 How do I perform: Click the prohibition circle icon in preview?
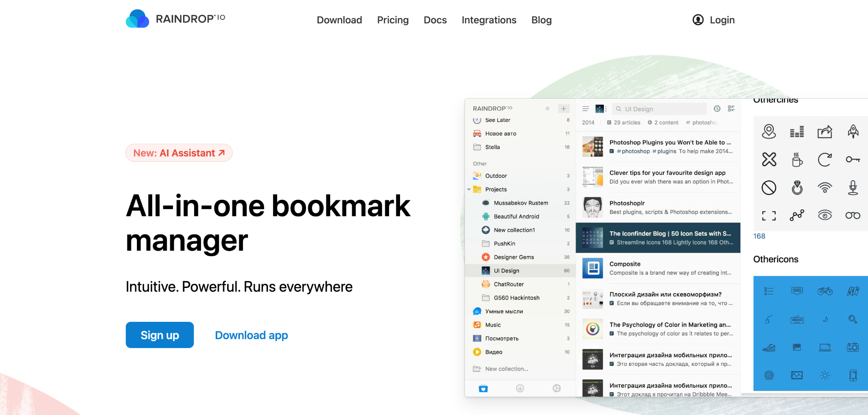[769, 188]
